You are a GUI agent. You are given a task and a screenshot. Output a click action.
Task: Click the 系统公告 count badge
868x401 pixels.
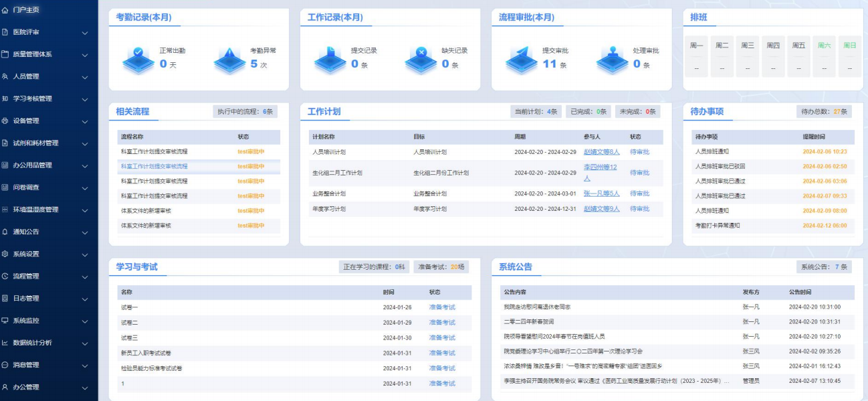[x=824, y=266]
